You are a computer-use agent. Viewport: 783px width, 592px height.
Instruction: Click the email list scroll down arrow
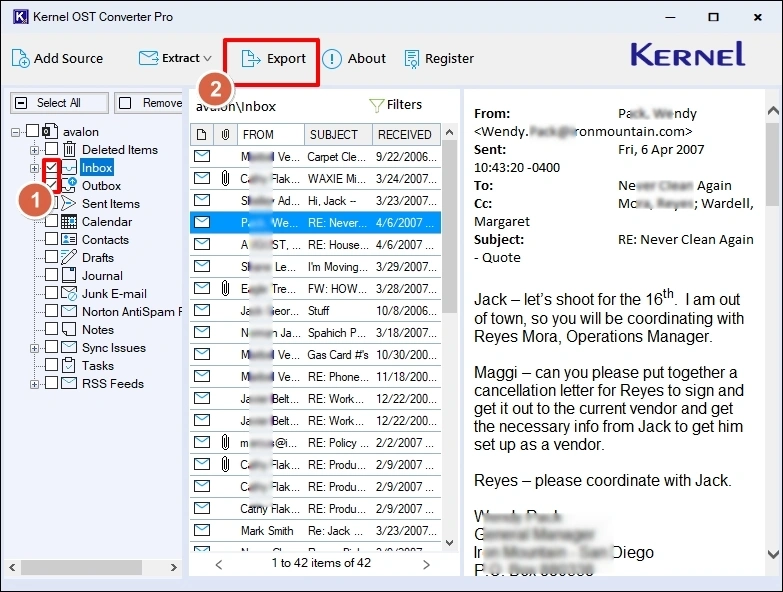tap(449, 543)
